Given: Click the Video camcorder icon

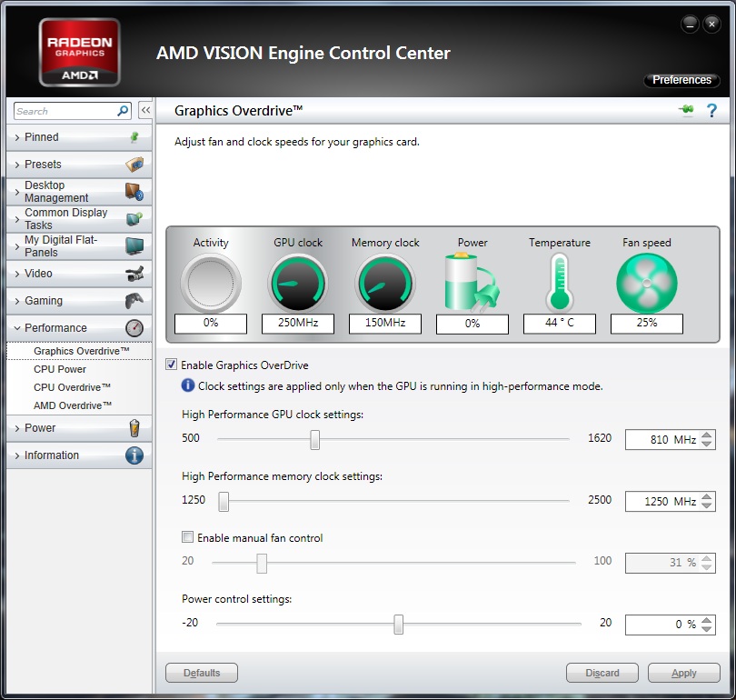Looking at the screenshot, I should [134, 274].
